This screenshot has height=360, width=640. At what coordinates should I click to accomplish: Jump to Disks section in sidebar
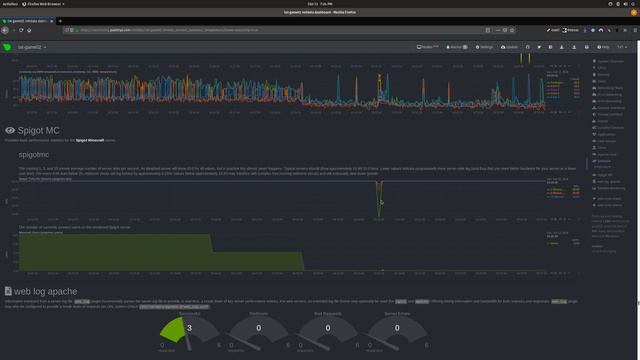[x=600, y=81]
